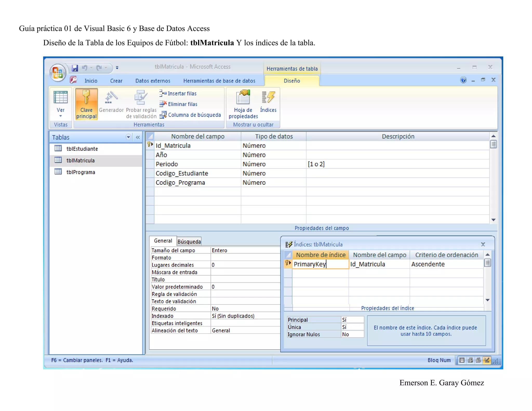The height and width of the screenshot is (411, 532).
Task: Switch to Datos externos tab
Action: pos(153,81)
